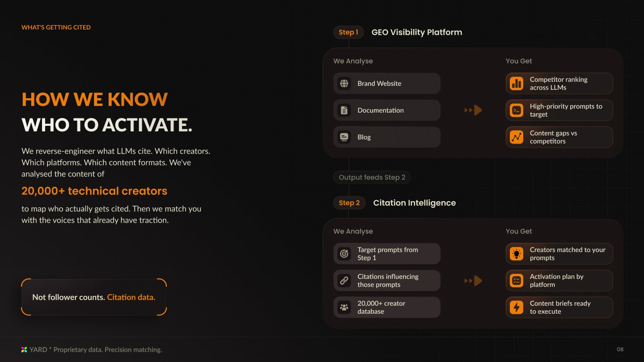Image resolution: width=644 pixels, height=362 pixels.
Task: Click the YARD logo in the footer
Action: pos(24,349)
